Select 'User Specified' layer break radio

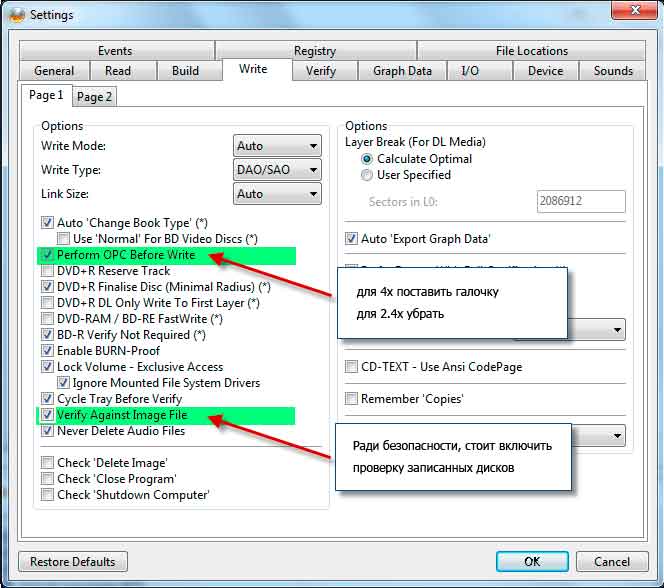pyautogui.click(x=367, y=175)
